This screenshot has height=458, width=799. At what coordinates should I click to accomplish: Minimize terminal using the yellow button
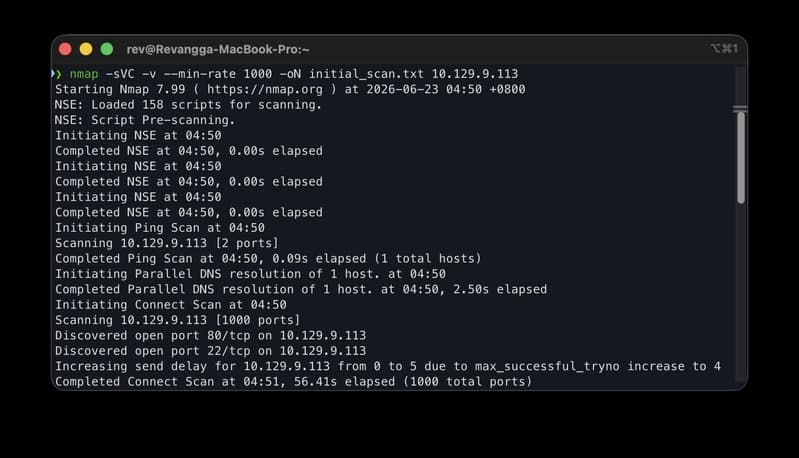[x=86, y=49]
